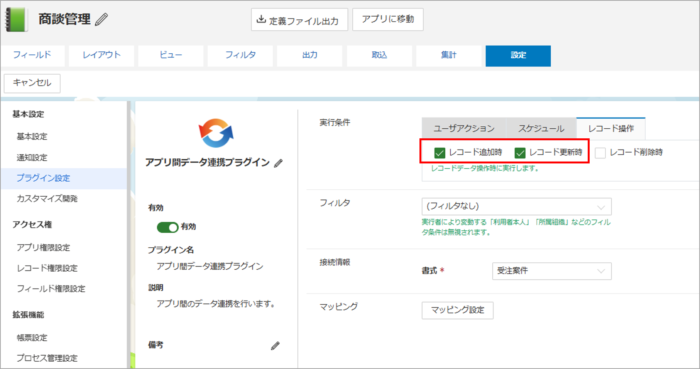Expand the 書式 dropdown showing 受注案件
The image size is (700, 369).
click(552, 271)
